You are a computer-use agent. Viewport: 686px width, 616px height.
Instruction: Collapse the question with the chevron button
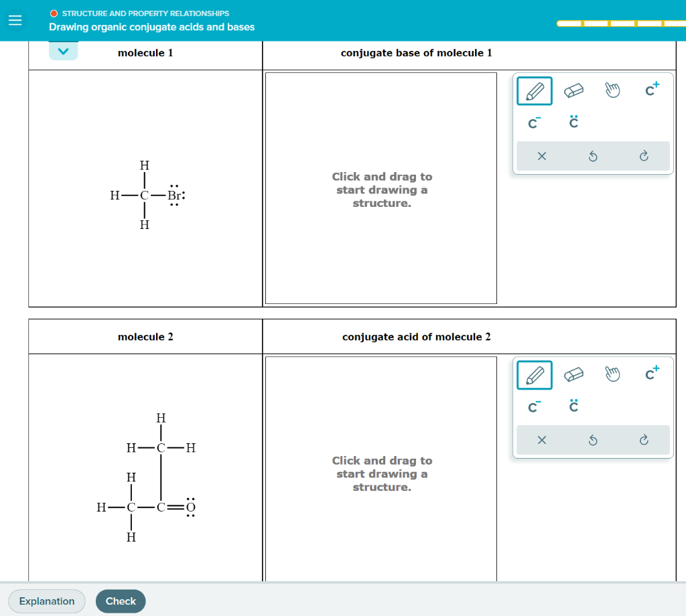(x=64, y=51)
